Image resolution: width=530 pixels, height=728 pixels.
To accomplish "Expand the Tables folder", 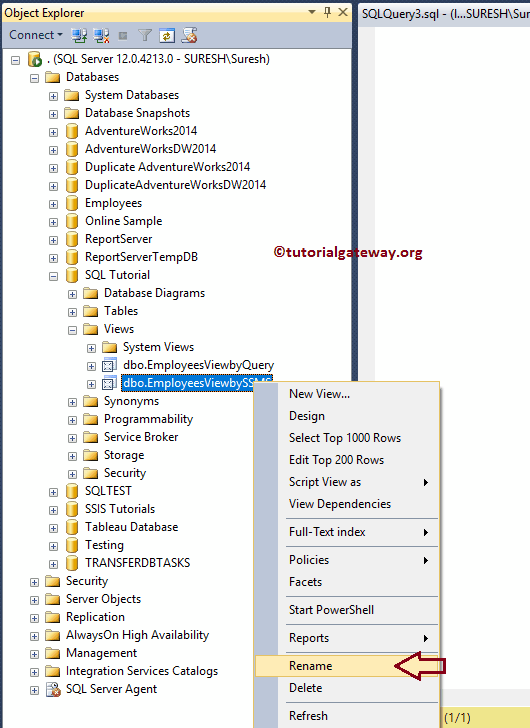I will coord(72,312).
